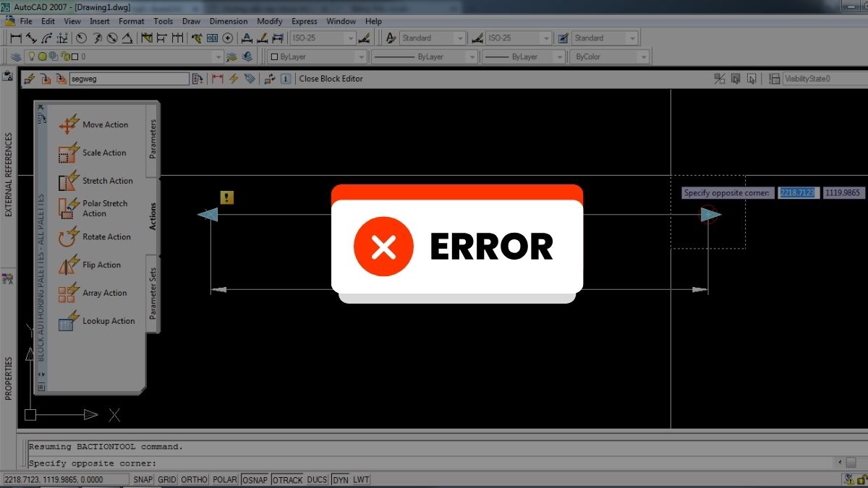Viewport: 868px width, 488px height.
Task: Click Close Block Editor button
Action: (331, 79)
